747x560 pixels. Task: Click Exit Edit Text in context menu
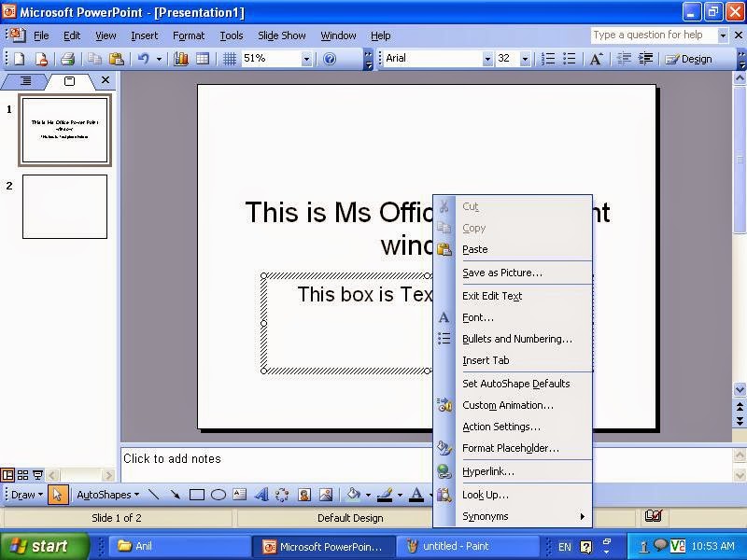[513, 296]
